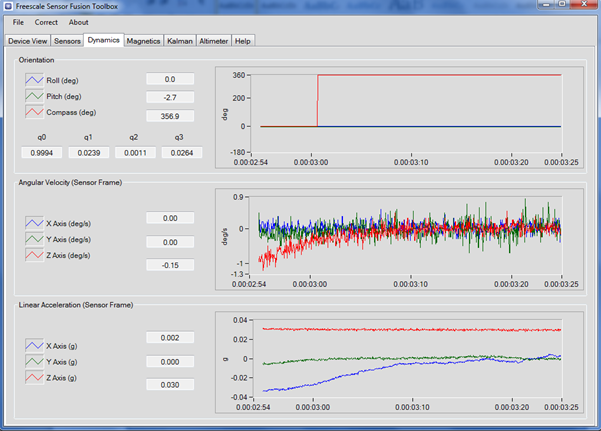The image size is (601, 431).
Task: Click the Compass (deg) label
Action: coord(71,112)
